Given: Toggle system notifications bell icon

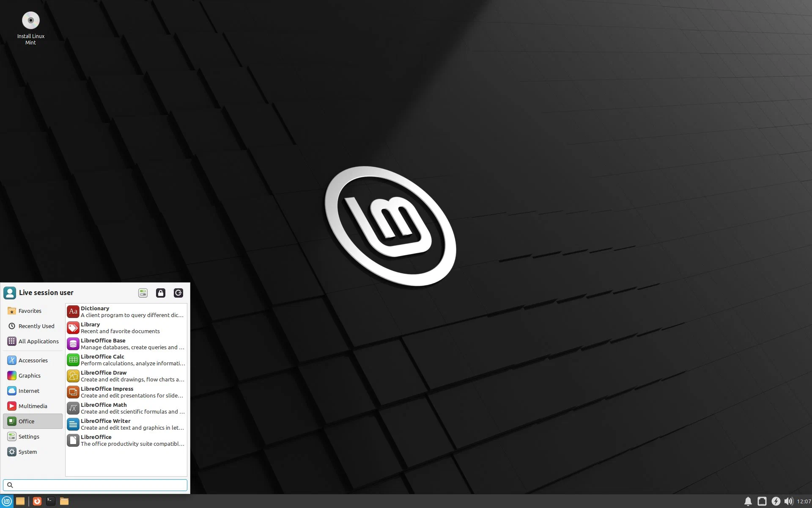Looking at the screenshot, I should click(747, 500).
